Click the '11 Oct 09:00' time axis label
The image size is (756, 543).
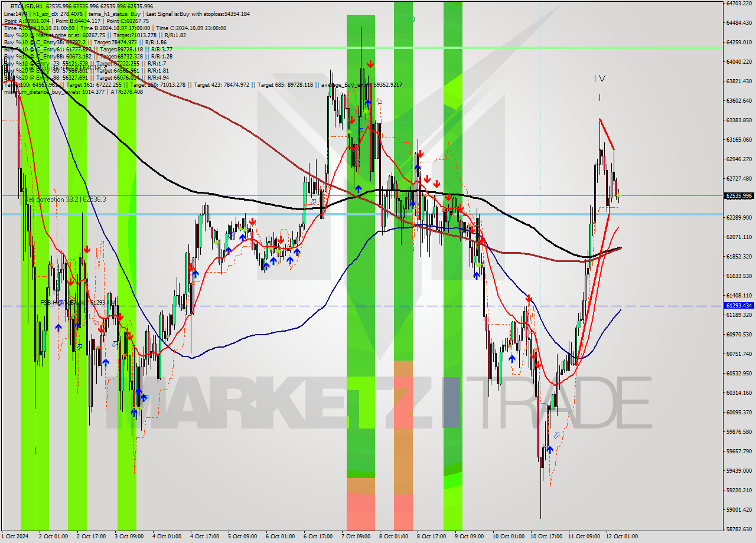pos(584,537)
